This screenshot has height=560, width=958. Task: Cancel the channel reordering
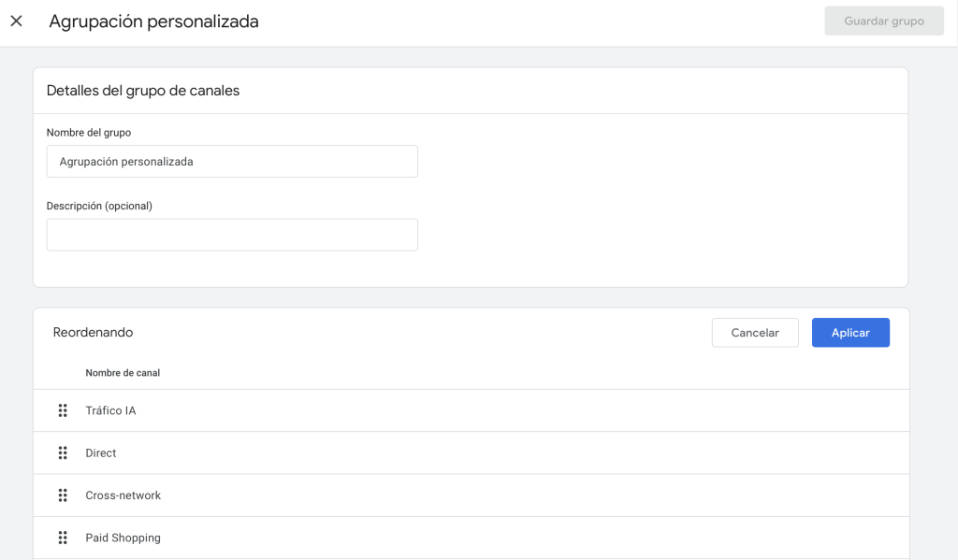pyautogui.click(x=755, y=333)
